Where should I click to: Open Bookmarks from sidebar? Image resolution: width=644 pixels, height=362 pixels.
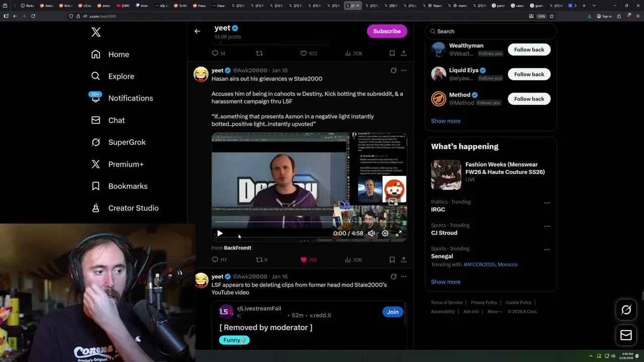[119, 186]
